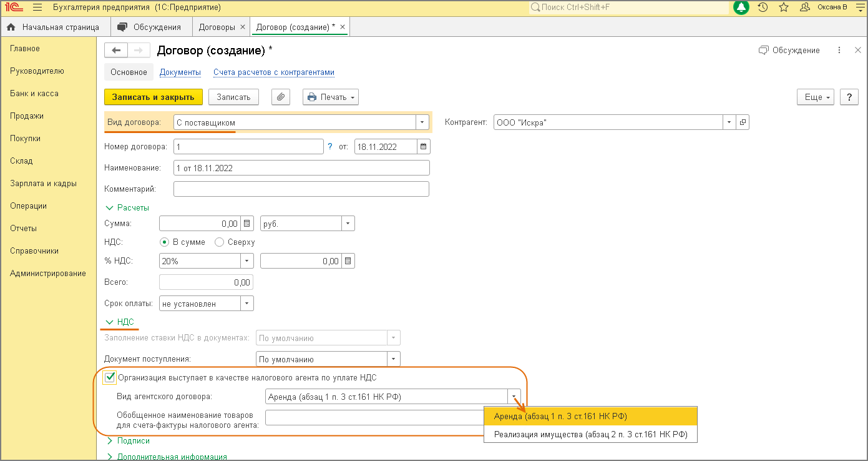868x461 pixels.
Task: Open the Срок оплаты dropdown
Action: (248, 304)
